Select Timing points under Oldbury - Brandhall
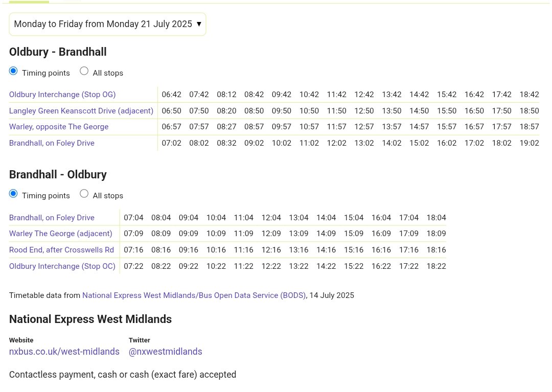 click(13, 71)
